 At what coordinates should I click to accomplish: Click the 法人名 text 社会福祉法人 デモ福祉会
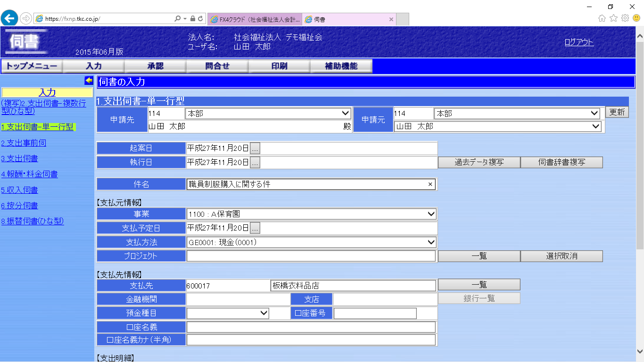click(x=278, y=37)
